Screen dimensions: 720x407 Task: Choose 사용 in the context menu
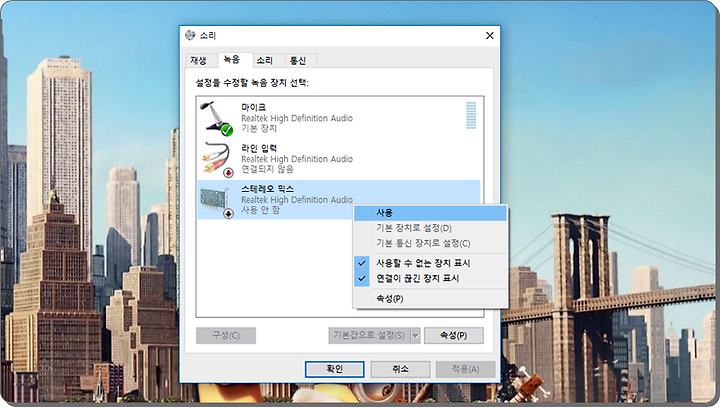430,213
